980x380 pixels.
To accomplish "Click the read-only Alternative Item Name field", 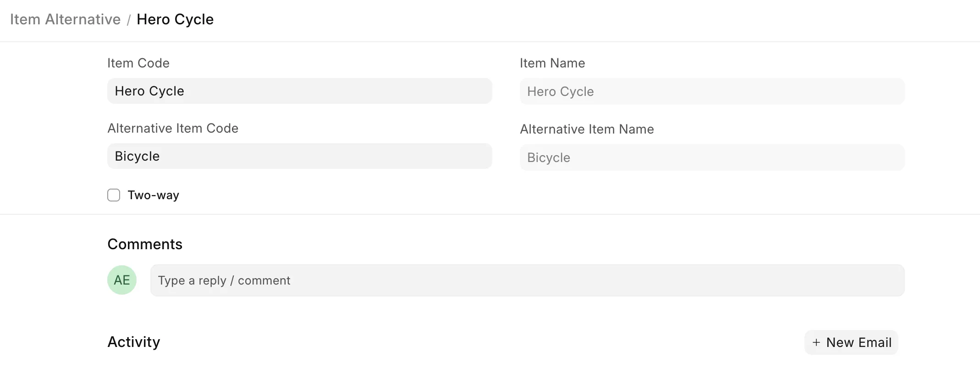I will tap(712, 157).
